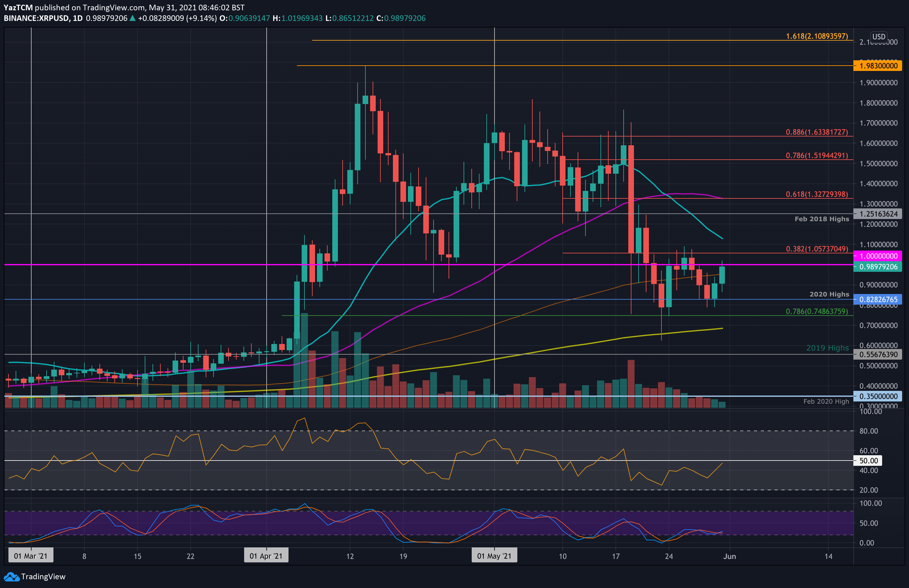Click the 2020 Highs annotation

[829, 294]
